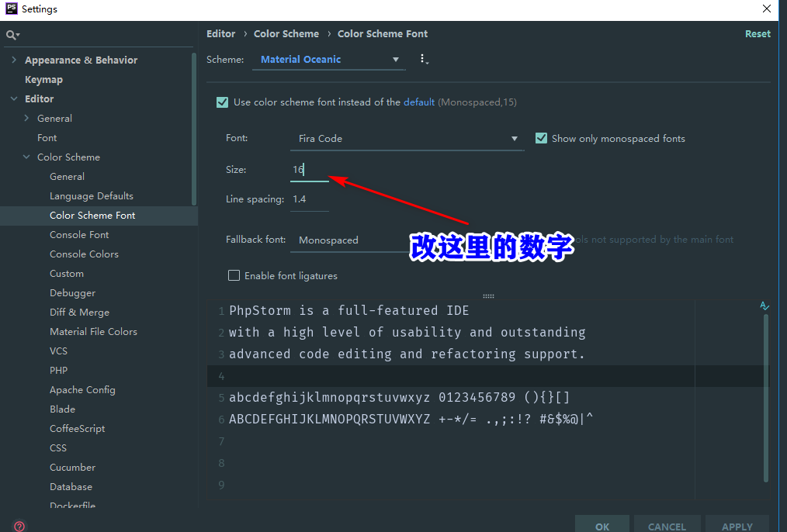The image size is (787, 532).
Task: Close the Settings window
Action: (766, 9)
